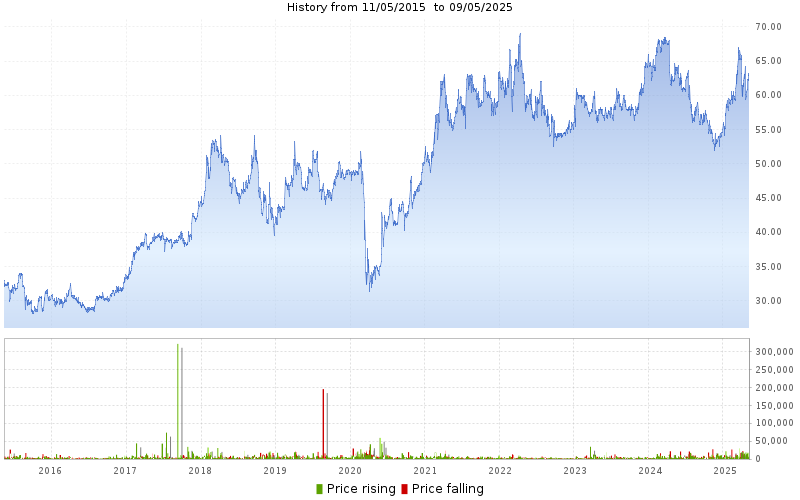Click the 2019 label on the time axis
Screen dimensions: 800x500
pos(275,470)
